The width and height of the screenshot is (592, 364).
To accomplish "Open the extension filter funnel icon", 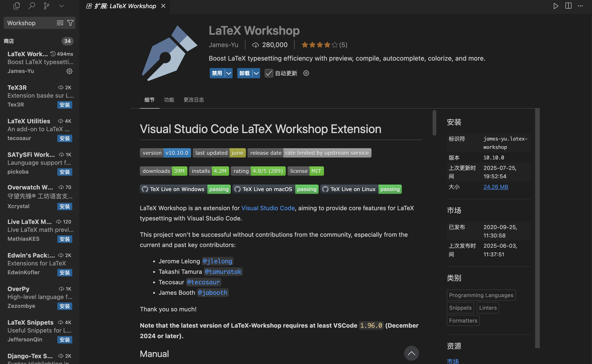I will pyautogui.click(x=70, y=23).
